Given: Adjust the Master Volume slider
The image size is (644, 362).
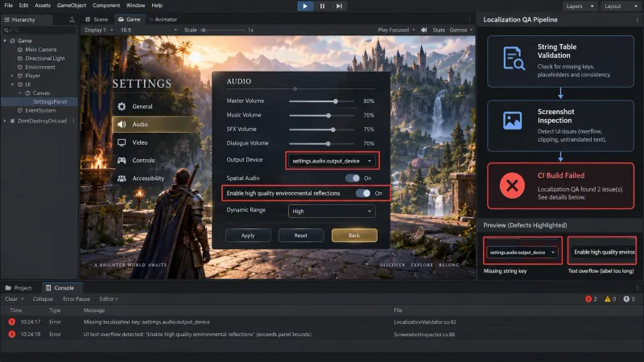Looking at the screenshot, I should click(321, 101).
